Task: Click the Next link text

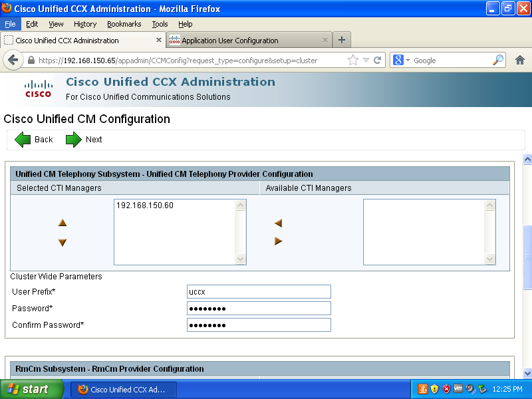Action: coord(94,140)
